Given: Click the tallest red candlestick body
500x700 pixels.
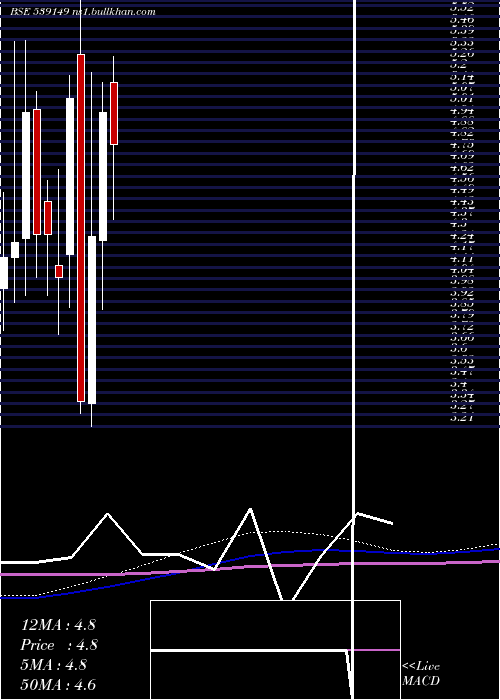Looking at the screenshot, I should [81, 228].
